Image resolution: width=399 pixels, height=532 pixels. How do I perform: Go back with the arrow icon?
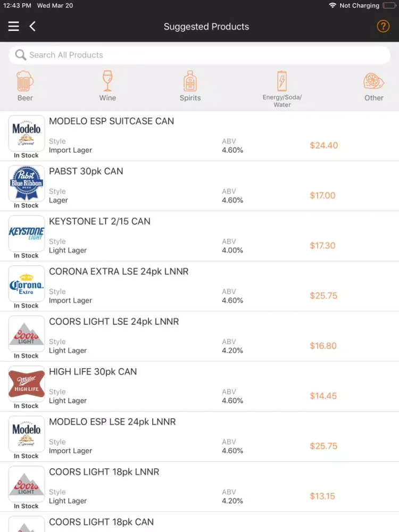tap(32, 27)
